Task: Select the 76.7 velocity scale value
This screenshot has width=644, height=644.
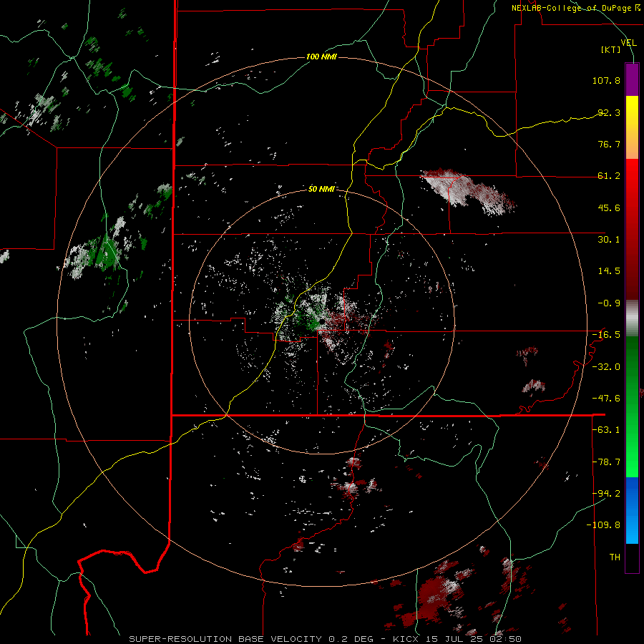Action: [x=609, y=144]
